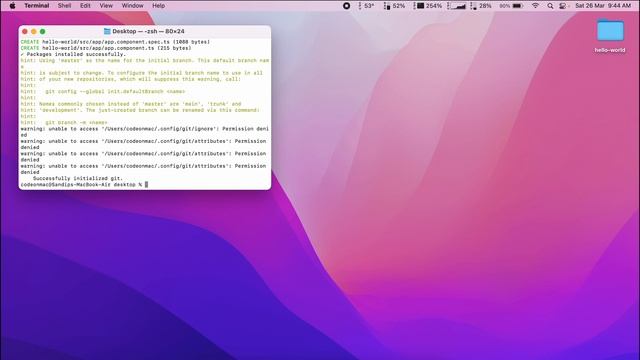This screenshot has width=640, height=360.
Task: Open Control Center icon
Action: 563,6
